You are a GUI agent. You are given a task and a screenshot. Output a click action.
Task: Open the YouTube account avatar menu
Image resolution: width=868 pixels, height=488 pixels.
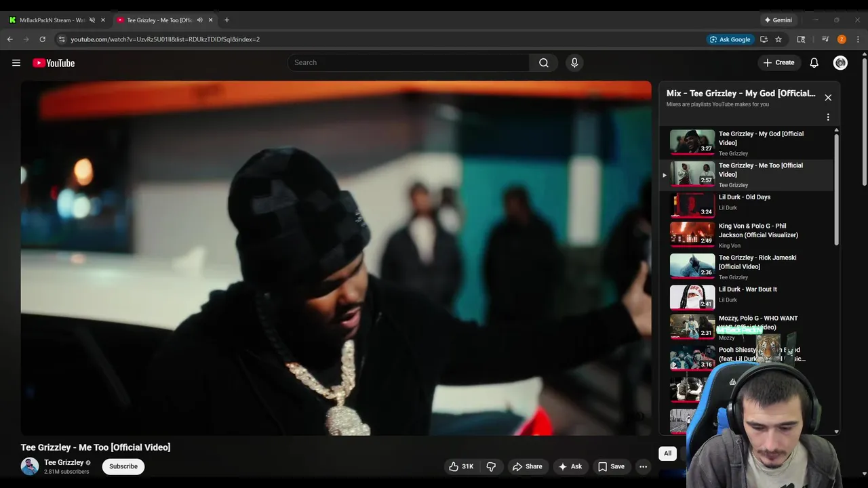(x=840, y=63)
